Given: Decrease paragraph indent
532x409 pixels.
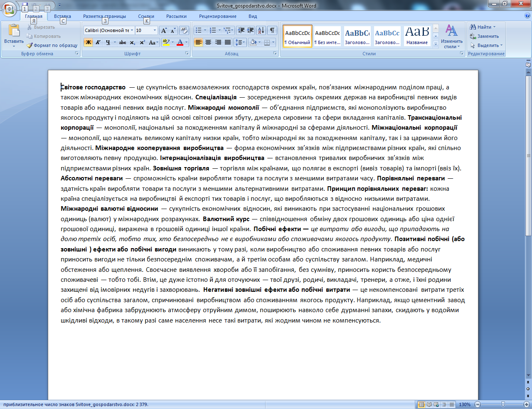Looking at the screenshot, I should [x=241, y=30].
